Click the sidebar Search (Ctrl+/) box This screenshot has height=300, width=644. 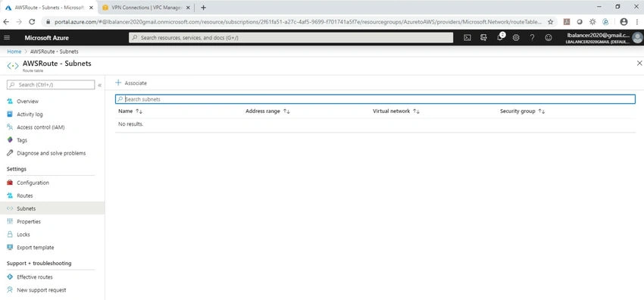coord(51,85)
